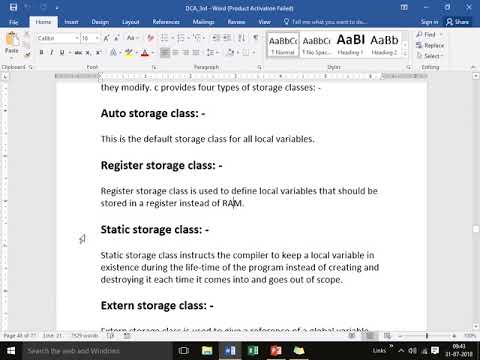Image resolution: width=480 pixels, height=360 pixels.
Task: Click the Paste clipboard icon
Action: pos(12,39)
